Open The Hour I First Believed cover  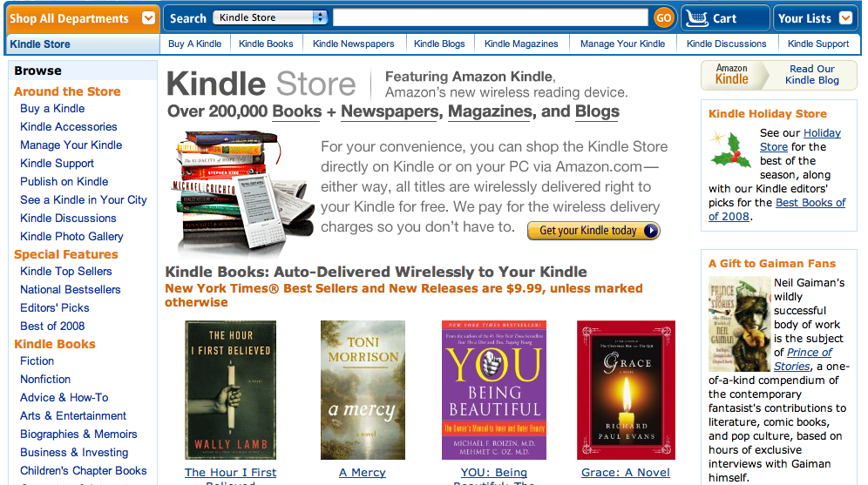coord(230,390)
